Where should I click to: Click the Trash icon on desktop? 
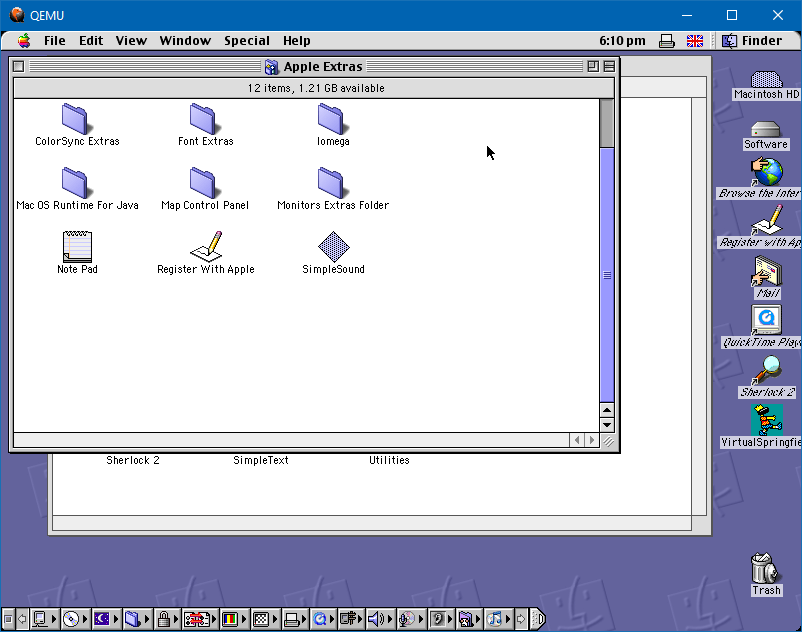[766, 568]
